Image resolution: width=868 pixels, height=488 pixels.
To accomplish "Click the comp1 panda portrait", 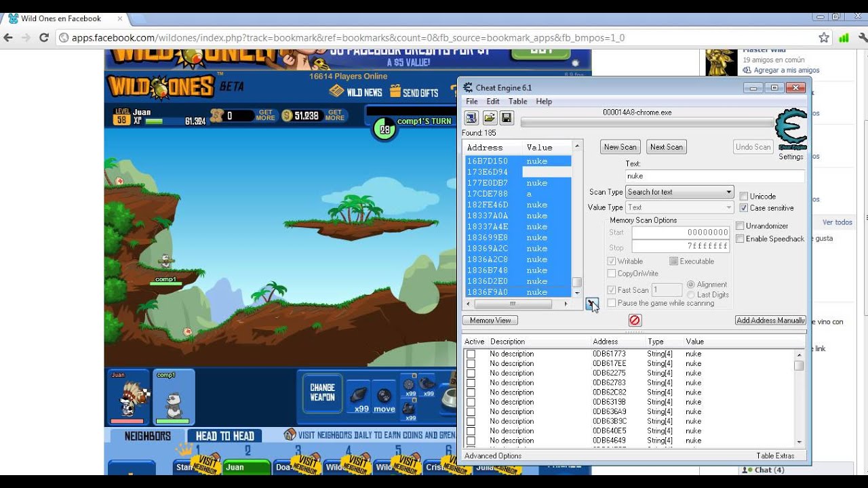I will tap(173, 397).
